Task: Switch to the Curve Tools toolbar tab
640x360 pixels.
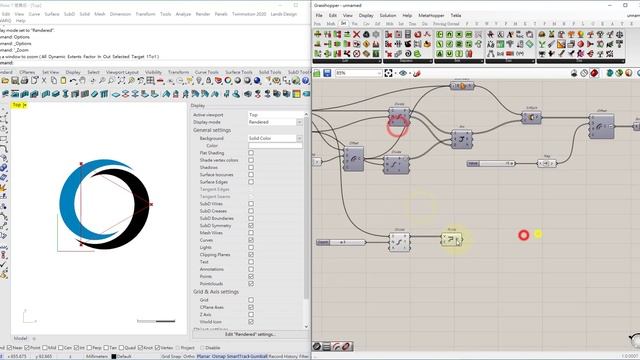Action: [x=207, y=72]
